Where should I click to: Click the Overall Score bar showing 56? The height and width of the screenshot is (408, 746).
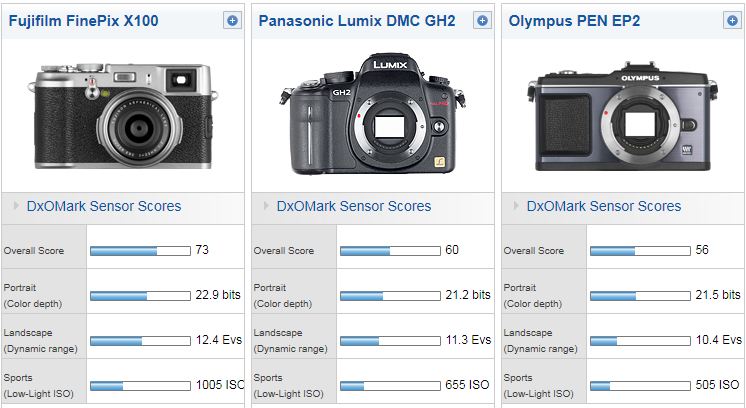click(x=640, y=251)
